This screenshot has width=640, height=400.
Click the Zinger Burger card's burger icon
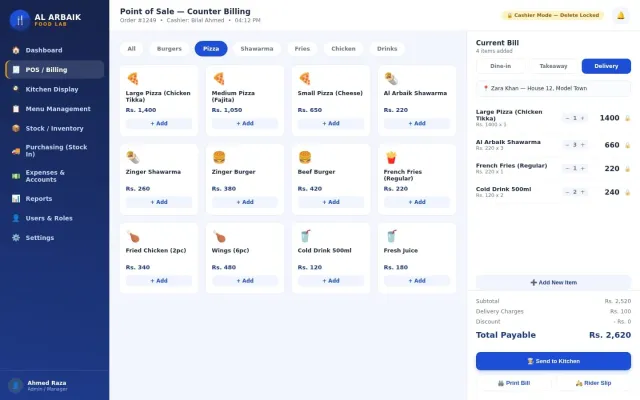pos(219,157)
